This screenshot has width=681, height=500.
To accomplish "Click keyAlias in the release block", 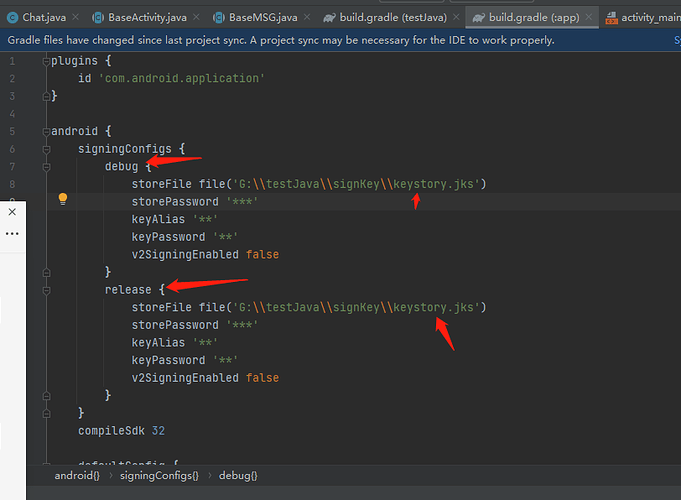I will (158, 343).
